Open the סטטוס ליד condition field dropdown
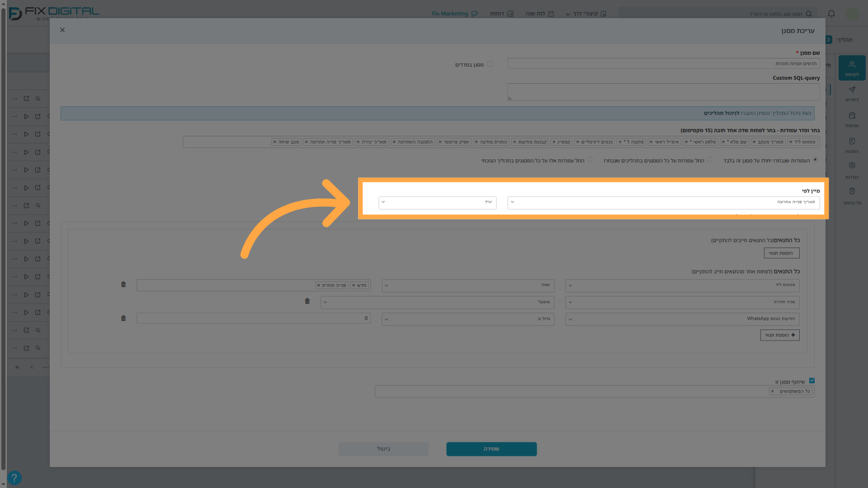Viewport: 868px width, 488px height. (683, 285)
